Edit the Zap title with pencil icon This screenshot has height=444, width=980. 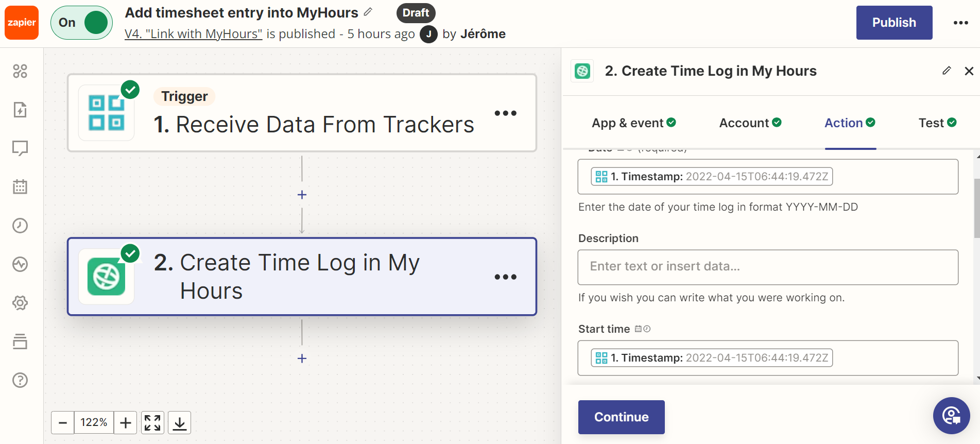click(x=368, y=12)
